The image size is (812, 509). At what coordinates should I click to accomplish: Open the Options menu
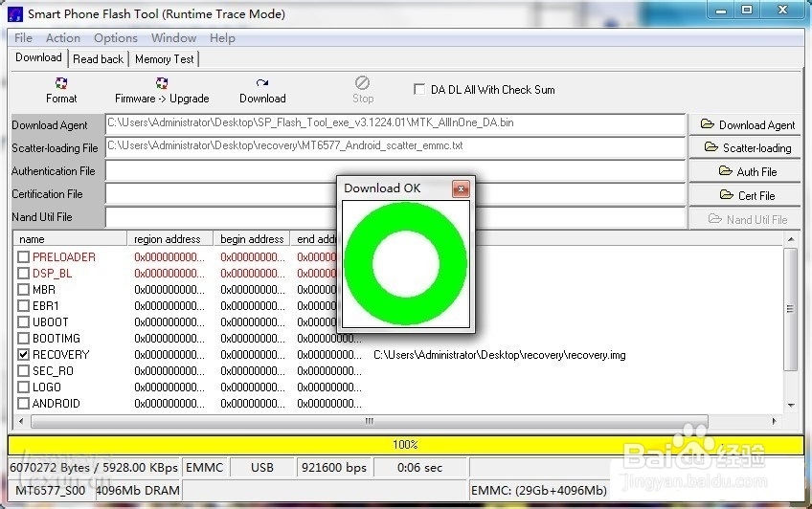tap(116, 37)
